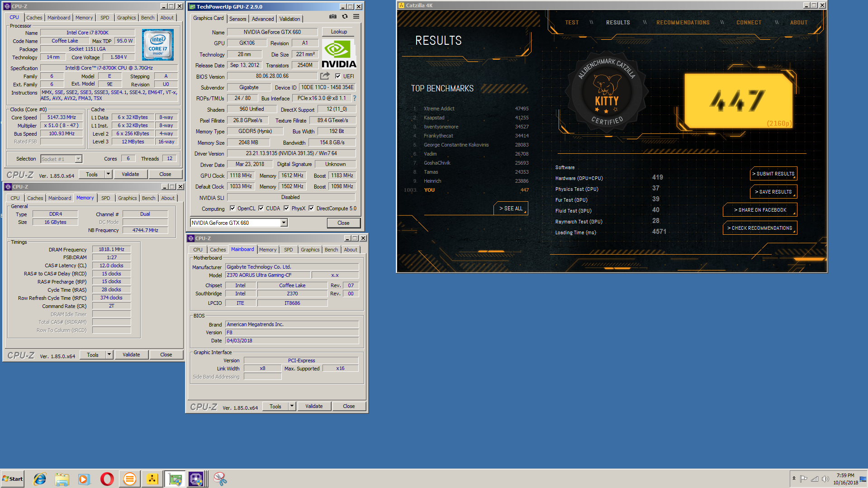The width and height of the screenshot is (868, 488).
Task: Switch to Catzilla via its yellow taskbar icon
Action: pyautogui.click(x=152, y=479)
